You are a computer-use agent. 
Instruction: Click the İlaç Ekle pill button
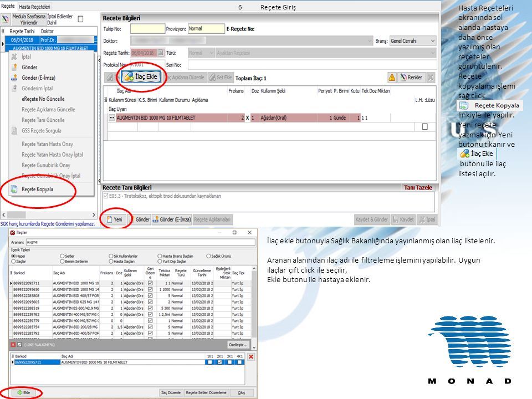pyautogui.click(x=141, y=77)
